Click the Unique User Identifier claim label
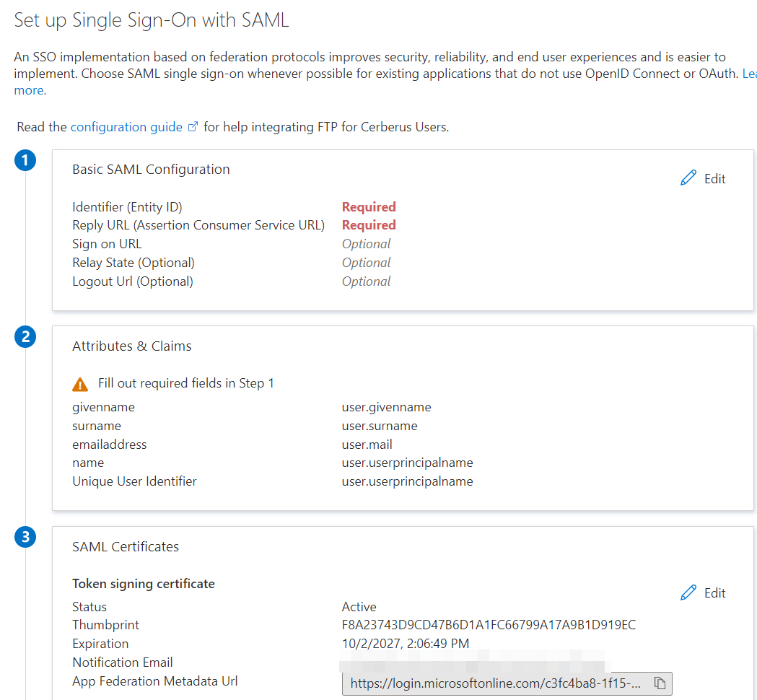757x700 pixels. tap(134, 481)
